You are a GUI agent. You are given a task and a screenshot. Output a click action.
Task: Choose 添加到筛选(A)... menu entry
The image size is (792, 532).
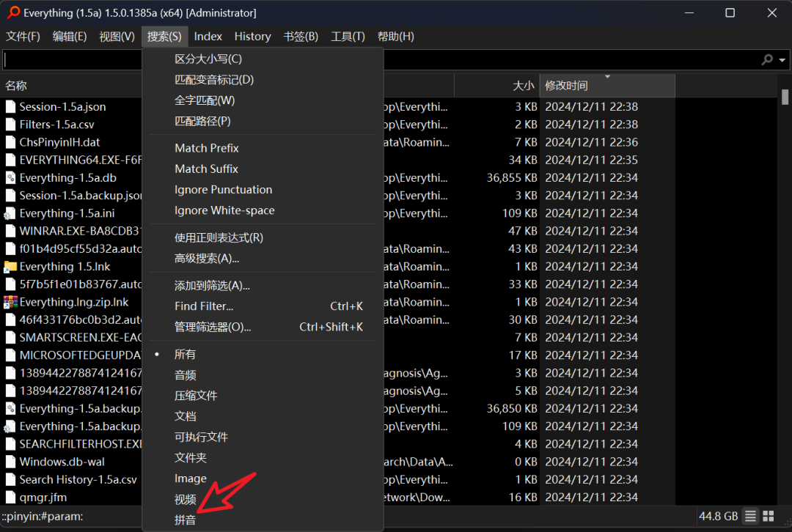(x=263, y=285)
